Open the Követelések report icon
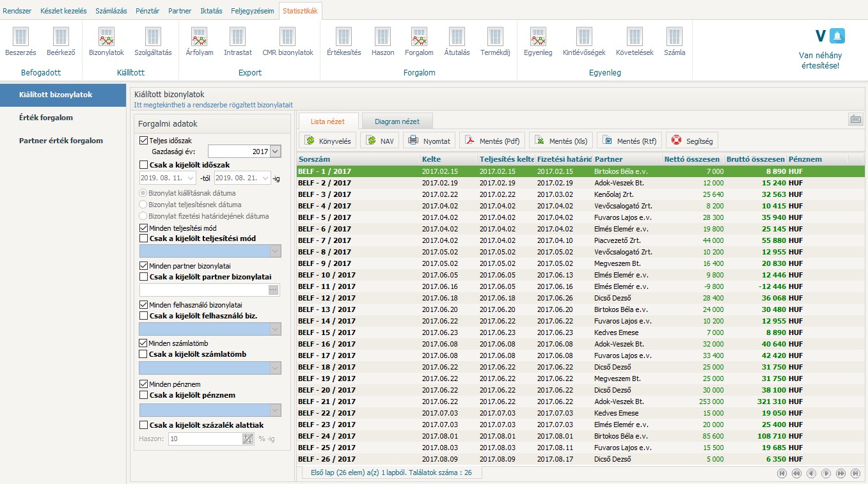Image resolution: width=868 pixels, height=484 pixels. [635, 37]
